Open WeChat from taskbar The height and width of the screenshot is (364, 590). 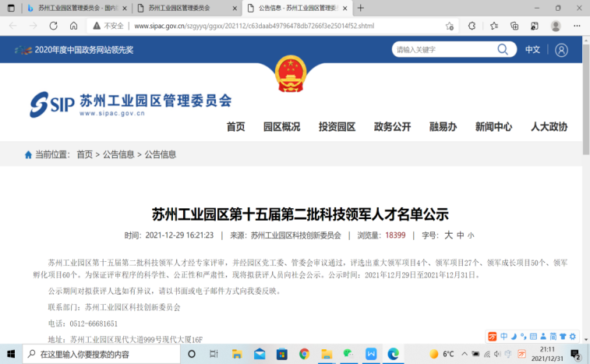(x=349, y=354)
